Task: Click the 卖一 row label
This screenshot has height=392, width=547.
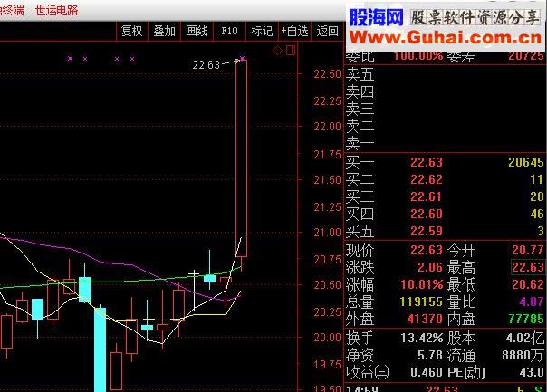Action: pyautogui.click(x=360, y=143)
